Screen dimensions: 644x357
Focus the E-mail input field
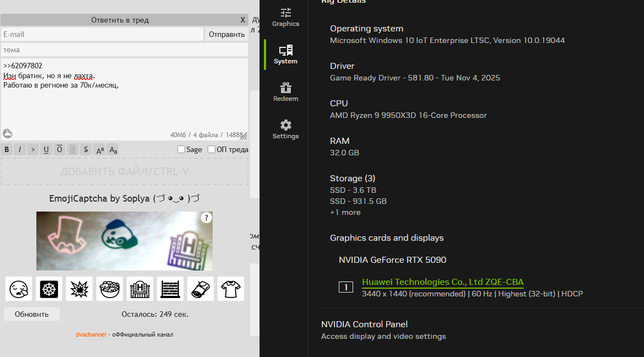102,35
